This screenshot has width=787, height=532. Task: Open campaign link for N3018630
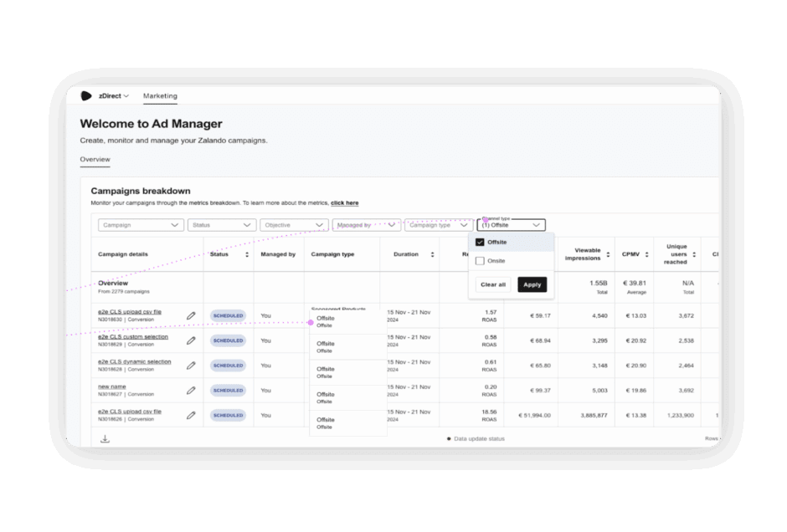(x=130, y=312)
